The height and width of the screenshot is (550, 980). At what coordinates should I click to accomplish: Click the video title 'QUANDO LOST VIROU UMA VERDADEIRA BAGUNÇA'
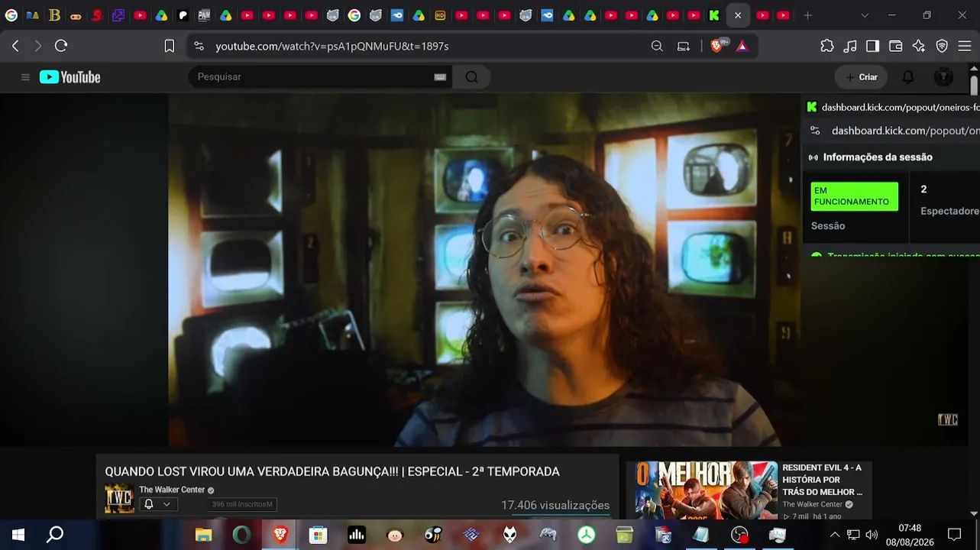(332, 472)
